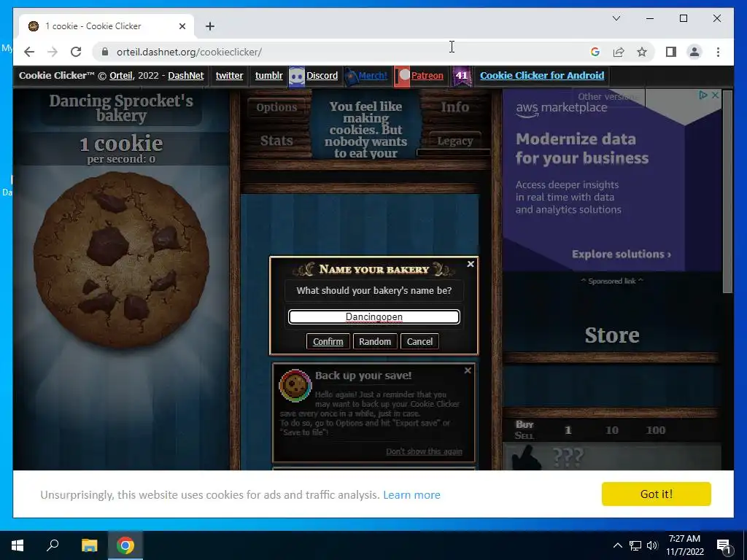Dismiss the Back up your save notification

coord(468,370)
